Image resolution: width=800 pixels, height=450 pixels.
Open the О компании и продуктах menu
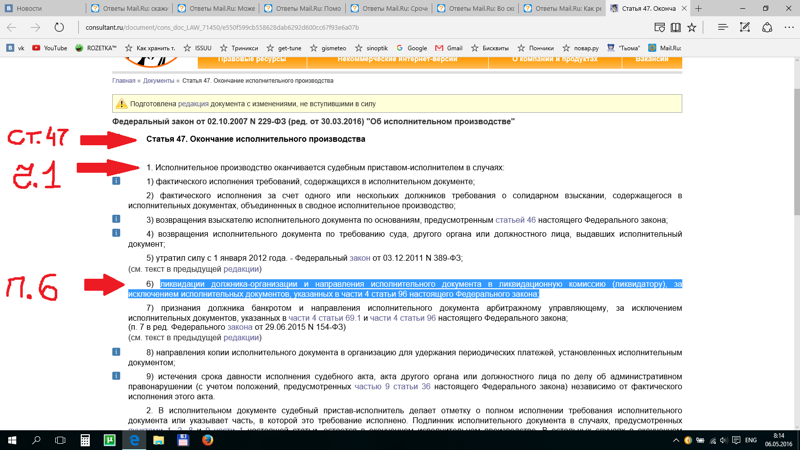click(x=555, y=60)
